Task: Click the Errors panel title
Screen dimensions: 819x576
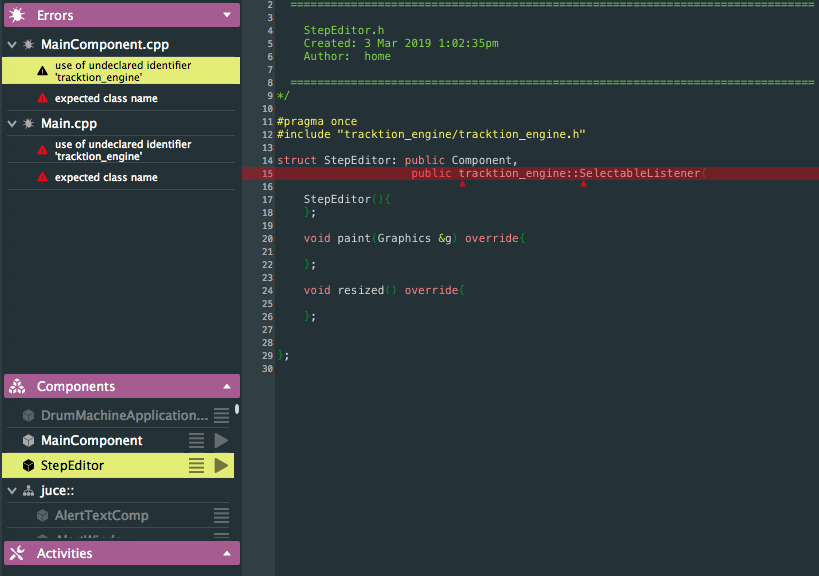Action: point(55,16)
